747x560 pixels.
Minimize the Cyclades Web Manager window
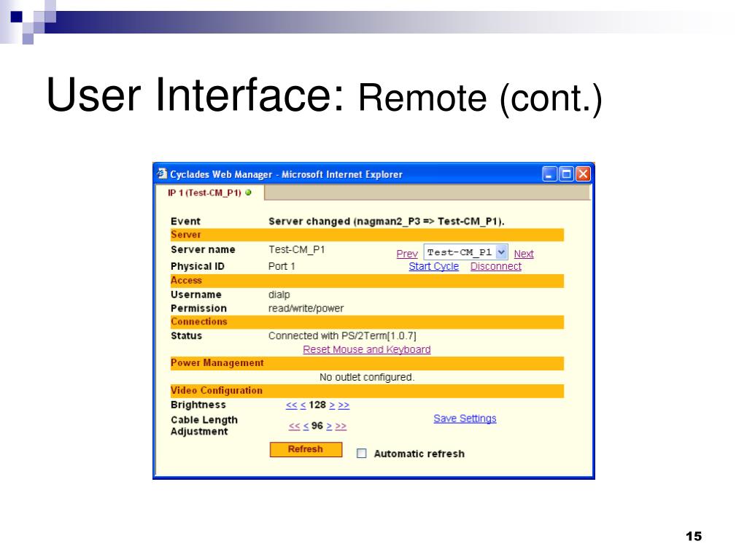[549, 174]
